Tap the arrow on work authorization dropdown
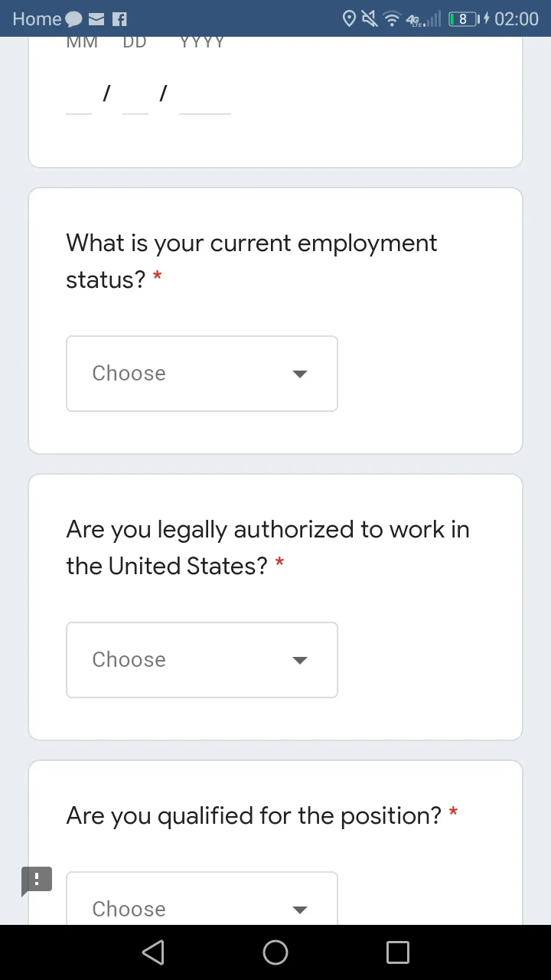 300,661
